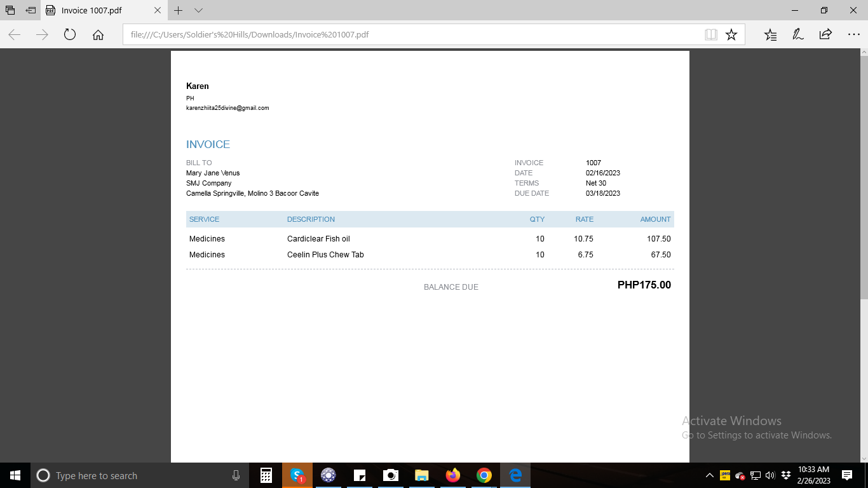Click the INVOICE heading

point(208,144)
